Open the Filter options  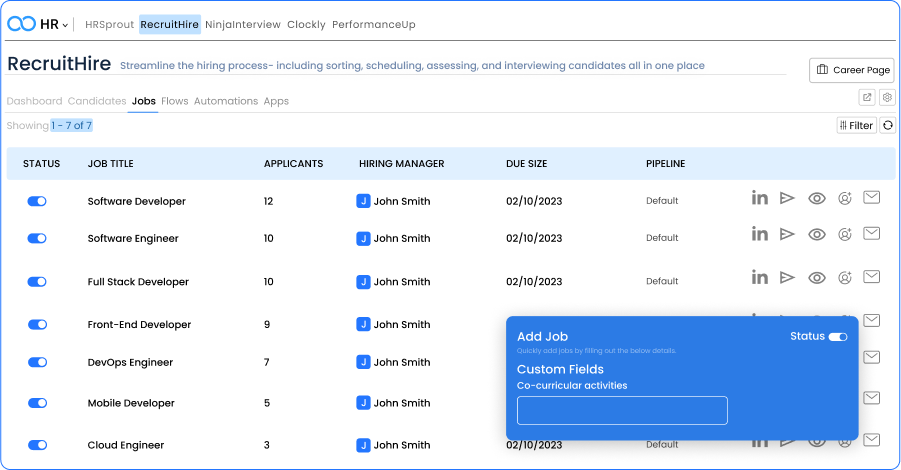(x=856, y=125)
